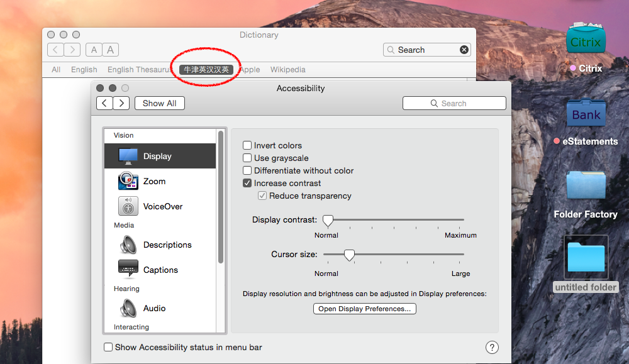The width and height of the screenshot is (629, 364).
Task: Click the Vision section header
Action: (x=123, y=135)
